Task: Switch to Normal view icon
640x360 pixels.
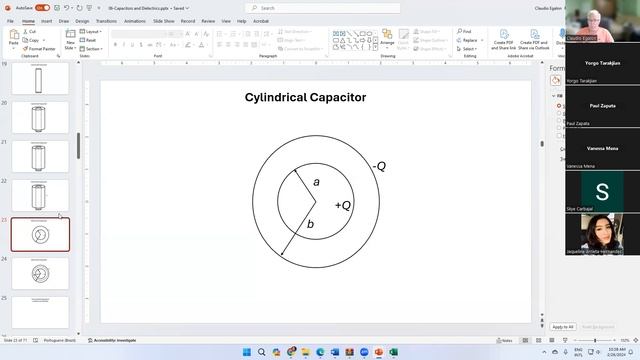Action: (x=525, y=340)
